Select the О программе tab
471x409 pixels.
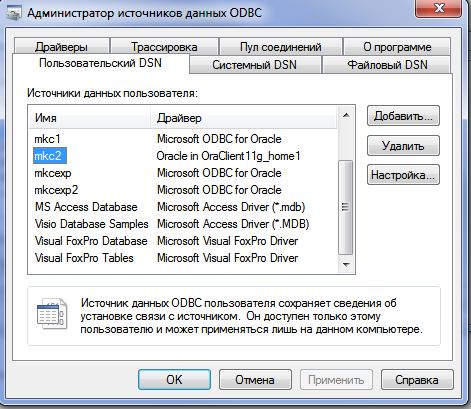click(397, 46)
